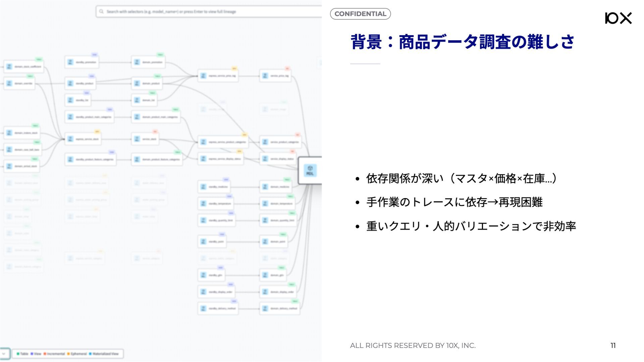Click the CONFIDENTIAL label badge

pyautogui.click(x=360, y=14)
